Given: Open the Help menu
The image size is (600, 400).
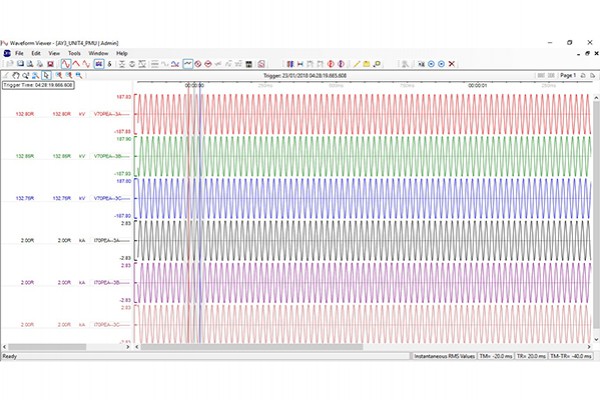Looking at the screenshot, I should point(122,53).
